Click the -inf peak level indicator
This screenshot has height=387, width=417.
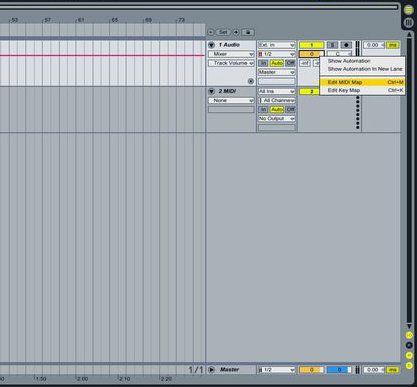[305, 63]
